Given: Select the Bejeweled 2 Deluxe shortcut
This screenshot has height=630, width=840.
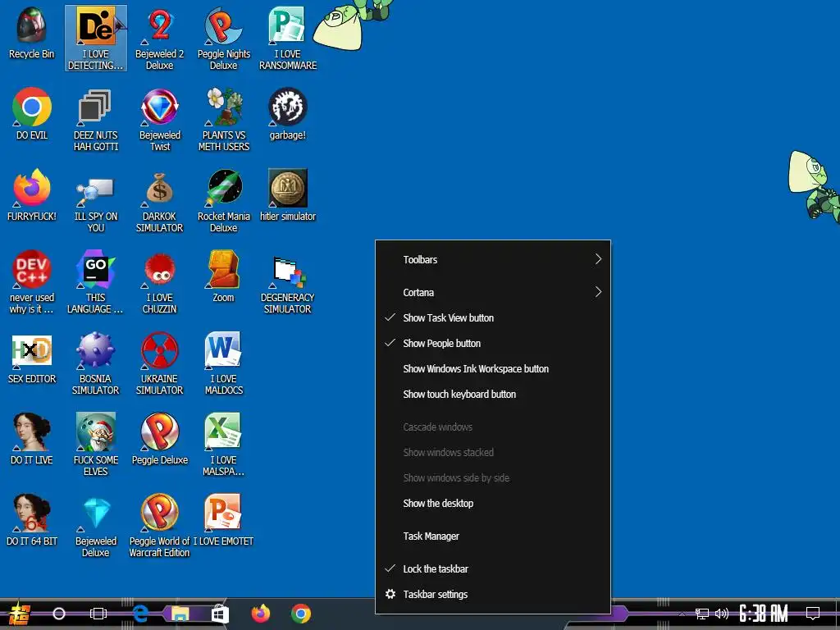Looking at the screenshot, I should [160, 39].
